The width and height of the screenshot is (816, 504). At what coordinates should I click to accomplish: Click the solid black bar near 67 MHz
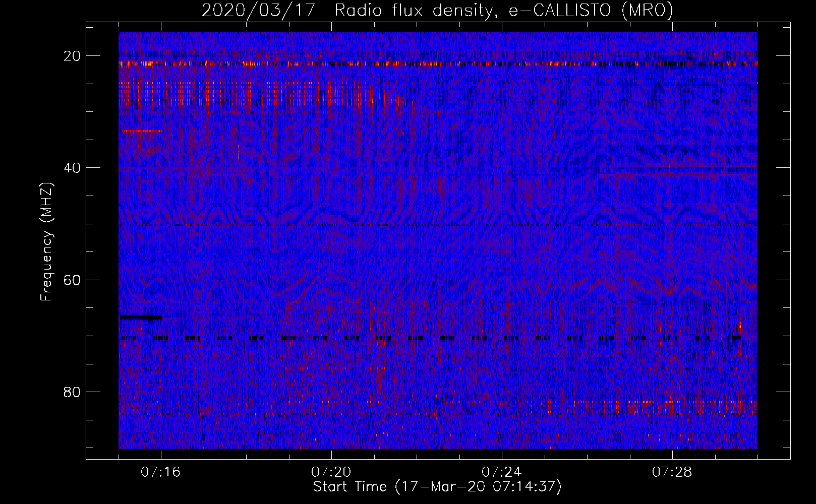tap(141, 318)
